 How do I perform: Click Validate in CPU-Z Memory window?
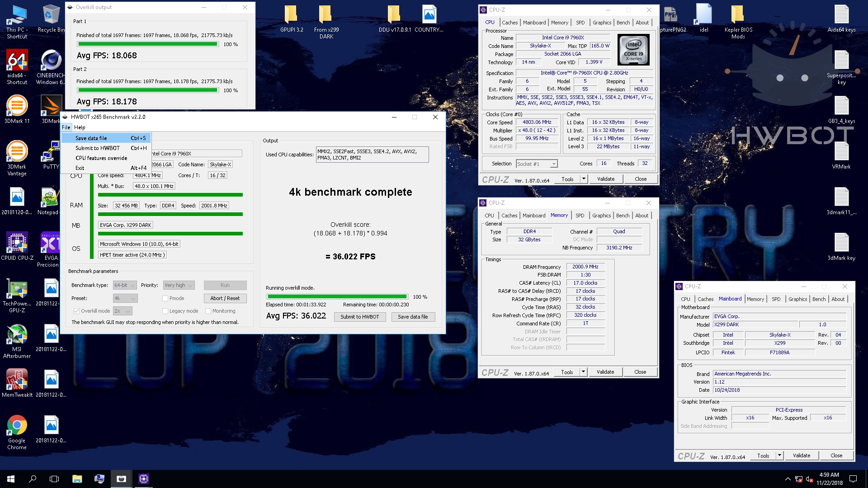click(605, 372)
